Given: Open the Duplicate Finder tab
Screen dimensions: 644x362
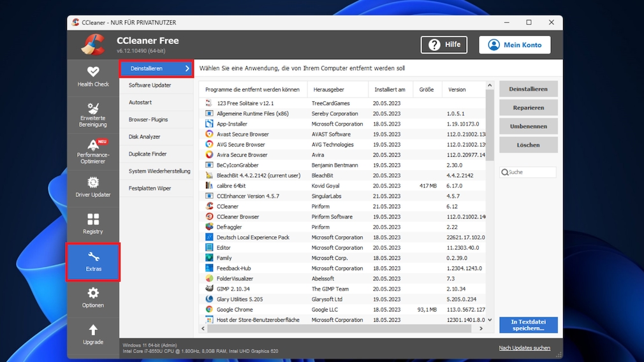Looking at the screenshot, I should [x=148, y=154].
